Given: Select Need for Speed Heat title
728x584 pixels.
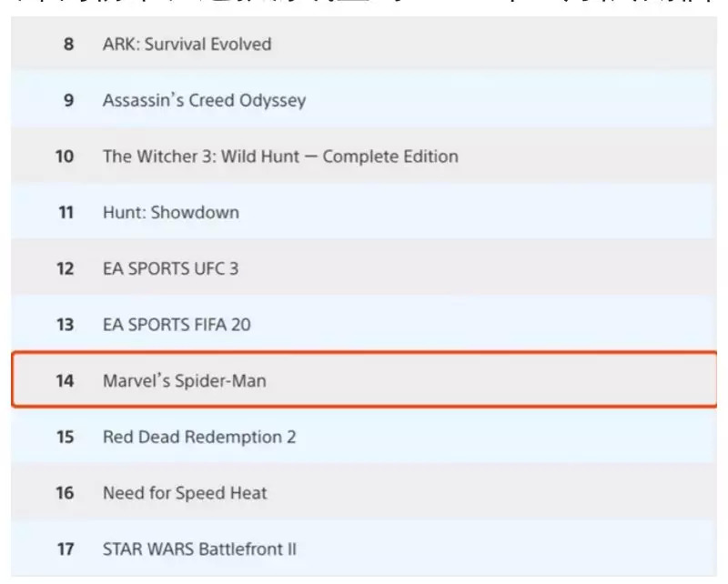Looking at the screenshot, I should 185,493.
